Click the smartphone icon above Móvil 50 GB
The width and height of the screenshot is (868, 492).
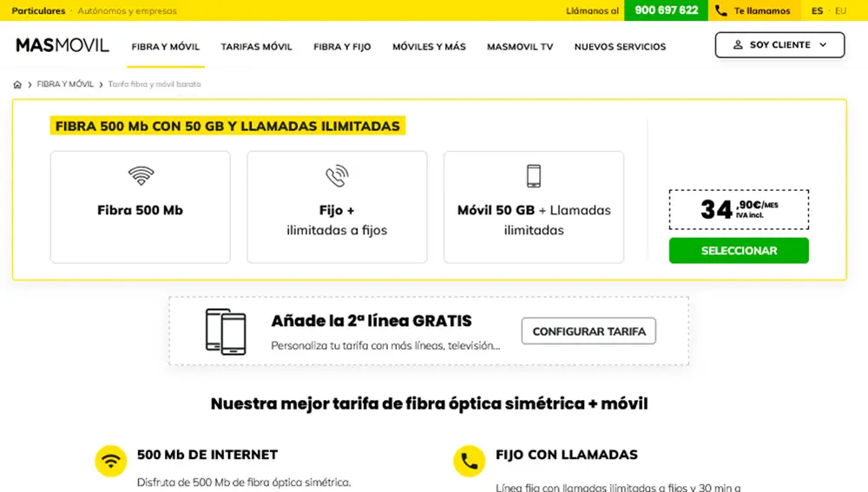pyautogui.click(x=534, y=176)
